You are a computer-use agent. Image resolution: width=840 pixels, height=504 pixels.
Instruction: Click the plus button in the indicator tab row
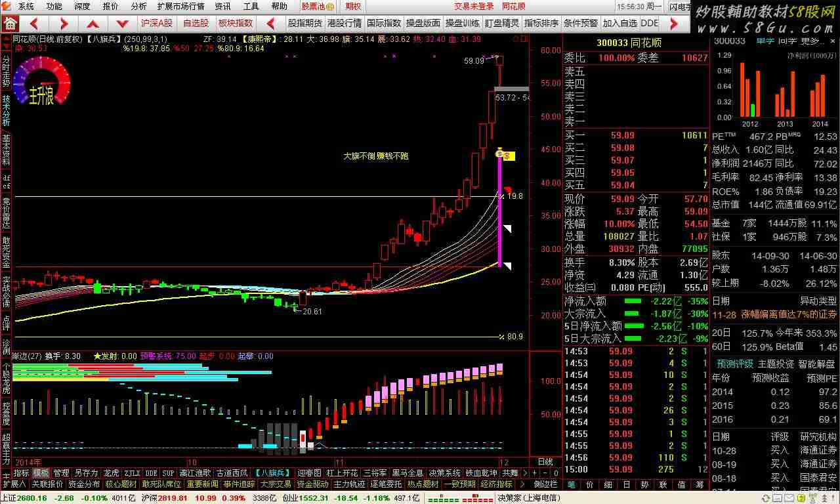(x=534, y=472)
